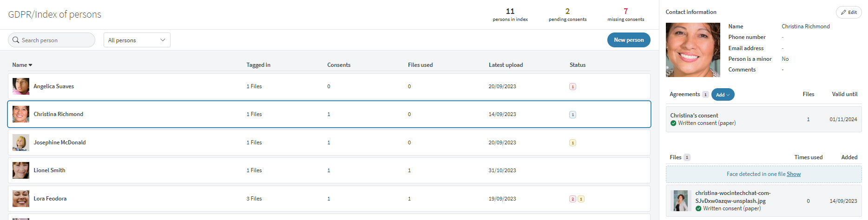Click Added date 14/09/2023 in files panel
Screen dimensions: 868x220
[x=843, y=201]
